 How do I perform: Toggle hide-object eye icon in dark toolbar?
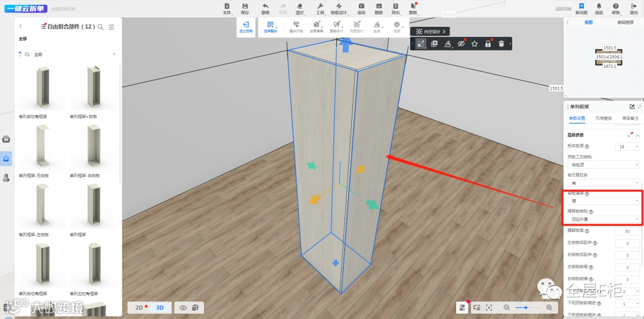(461, 44)
